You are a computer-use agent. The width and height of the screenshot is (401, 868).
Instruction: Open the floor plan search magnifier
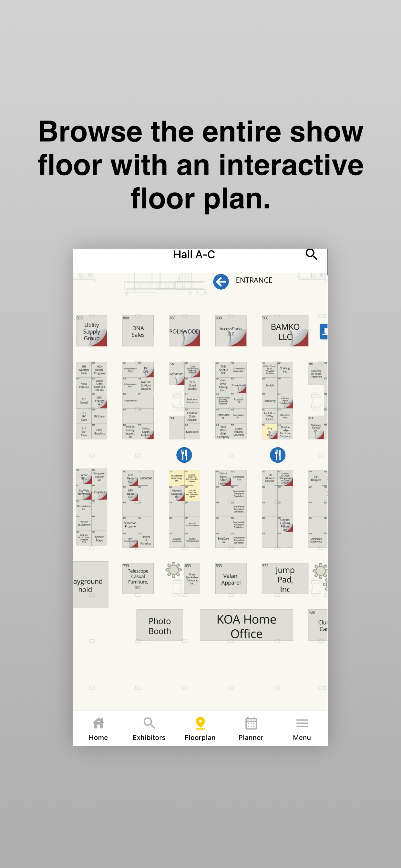311,254
